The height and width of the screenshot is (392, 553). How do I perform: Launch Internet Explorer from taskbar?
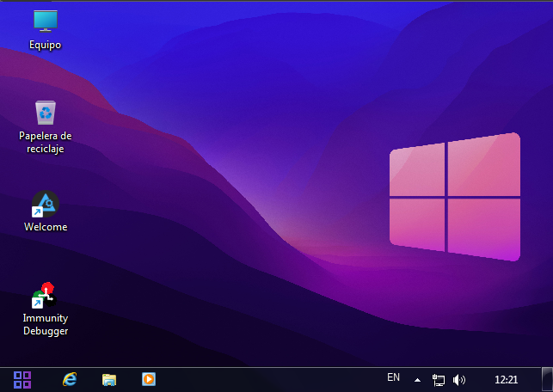pos(70,380)
